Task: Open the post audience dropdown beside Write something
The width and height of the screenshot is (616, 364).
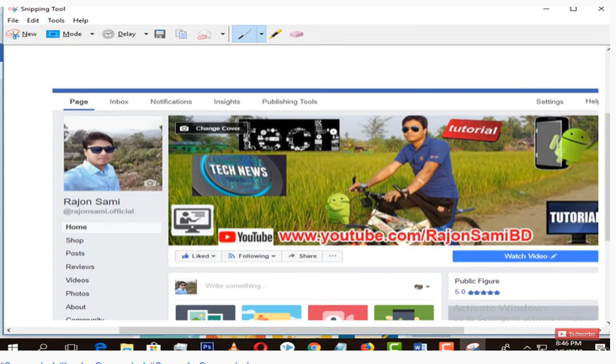Action: click(x=422, y=287)
